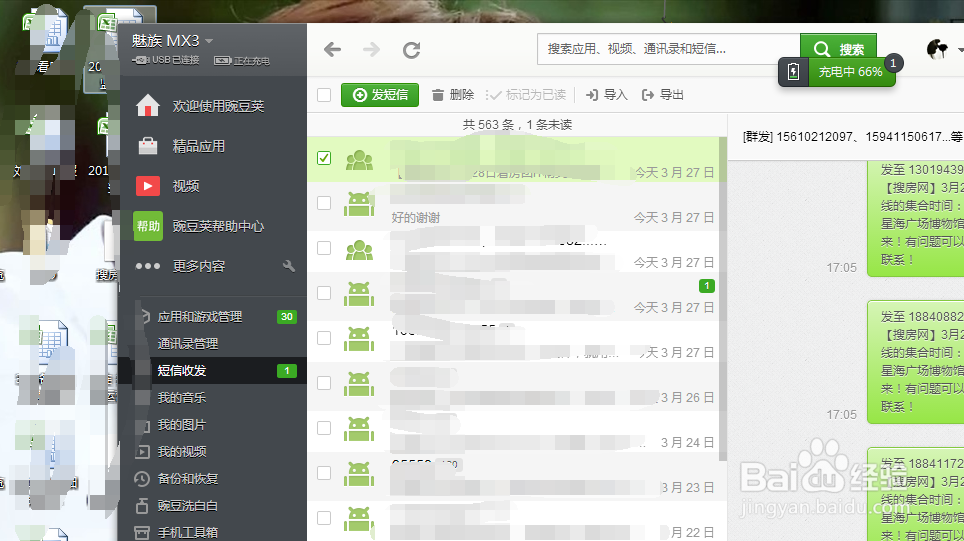Viewport: 964px width, 541px height.
Task: Check the 3月24日 message checkbox
Action: [x=324, y=427]
